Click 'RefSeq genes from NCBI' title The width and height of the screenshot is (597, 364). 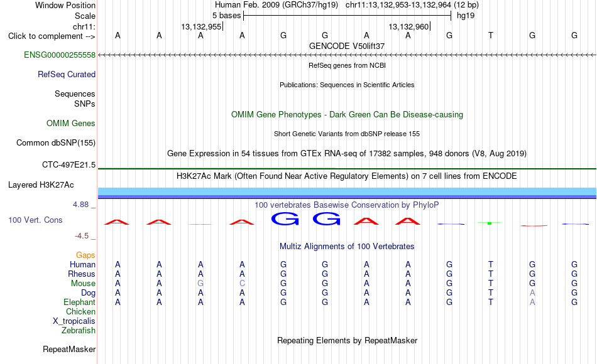[x=348, y=65]
